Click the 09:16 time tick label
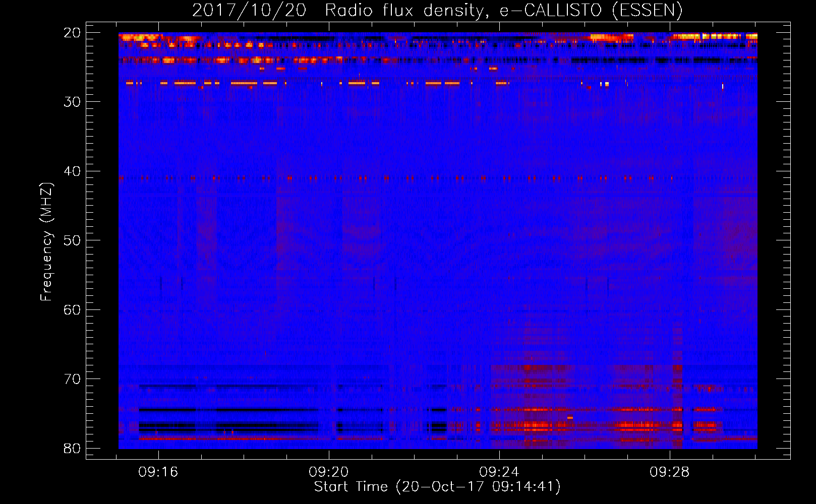816x504 pixels. [158, 472]
